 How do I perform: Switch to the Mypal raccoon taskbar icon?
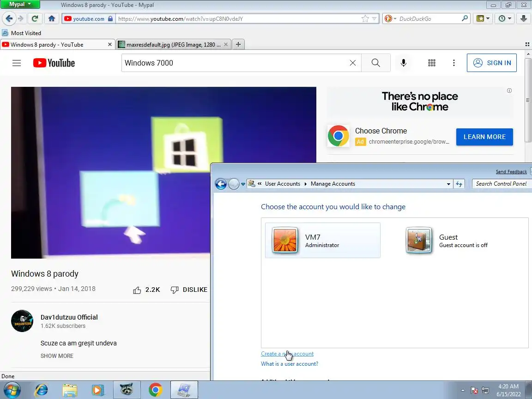click(127, 390)
